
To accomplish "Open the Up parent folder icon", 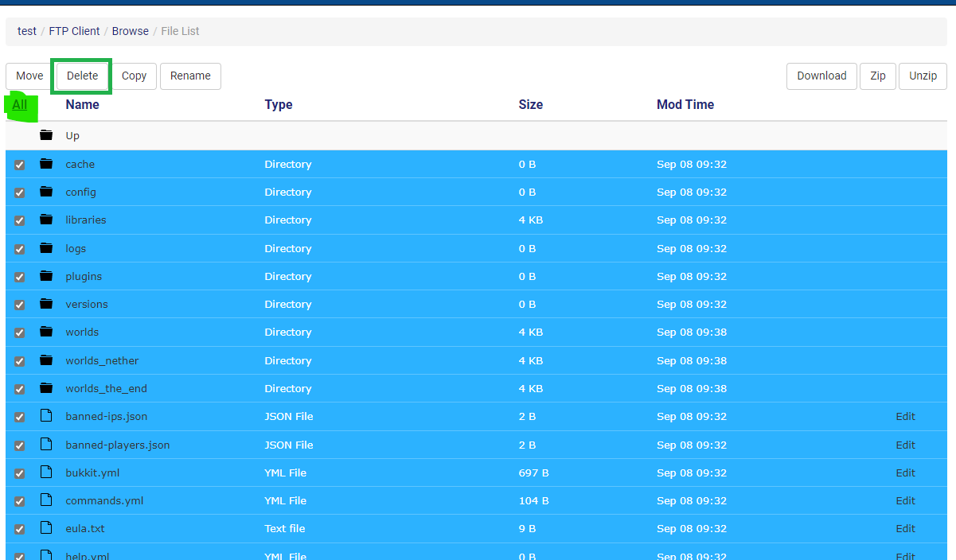I will click(x=46, y=135).
